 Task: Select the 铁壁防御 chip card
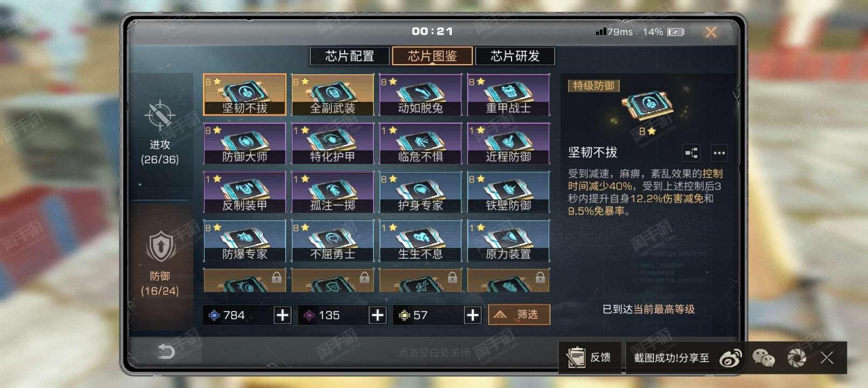click(x=508, y=192)
